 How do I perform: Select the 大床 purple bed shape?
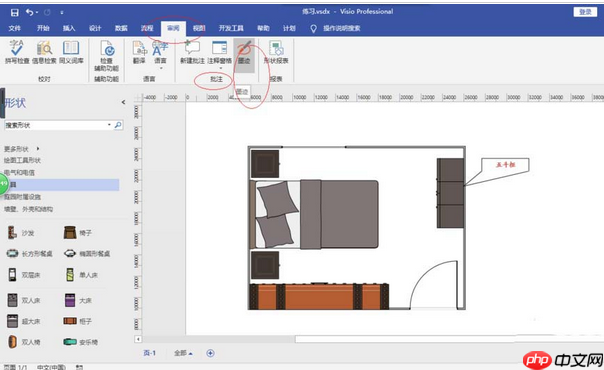78,300
